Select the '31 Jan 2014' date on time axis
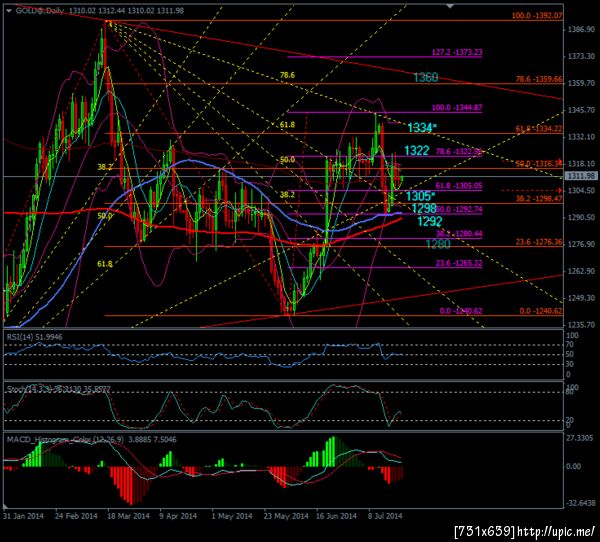The image size is (600, 542). click(x=23, y=516)
